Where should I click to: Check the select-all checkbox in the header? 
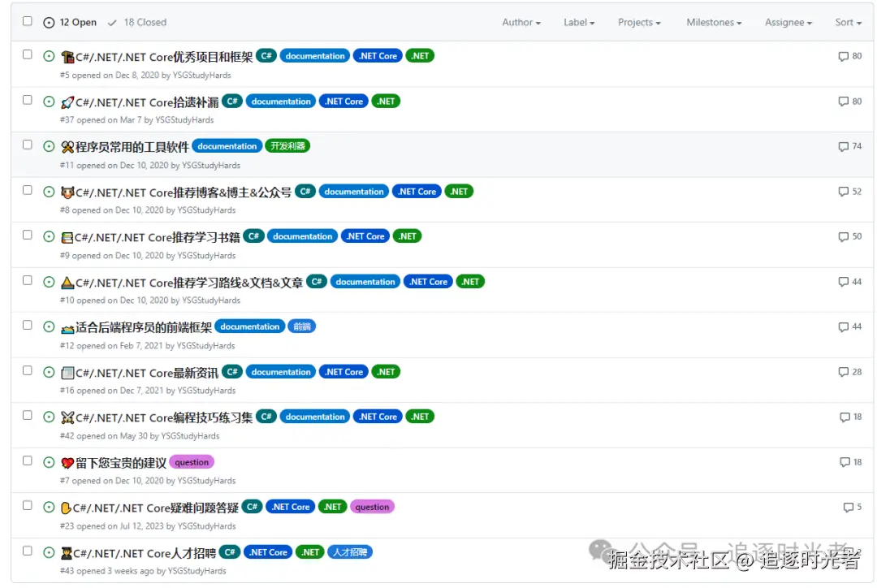click(x=27, y=22)
